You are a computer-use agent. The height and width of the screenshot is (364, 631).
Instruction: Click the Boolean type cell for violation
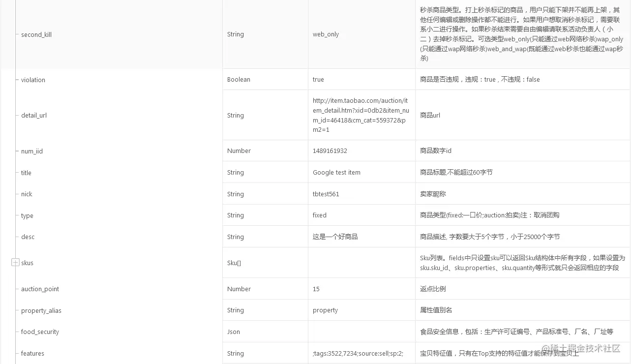coord(239,79)
